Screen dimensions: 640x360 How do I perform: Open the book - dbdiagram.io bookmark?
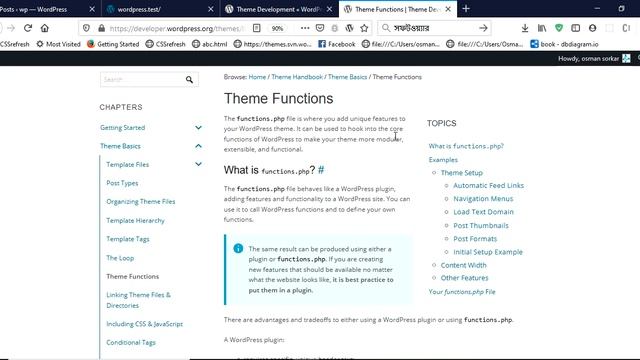click(x=564, y=44)
